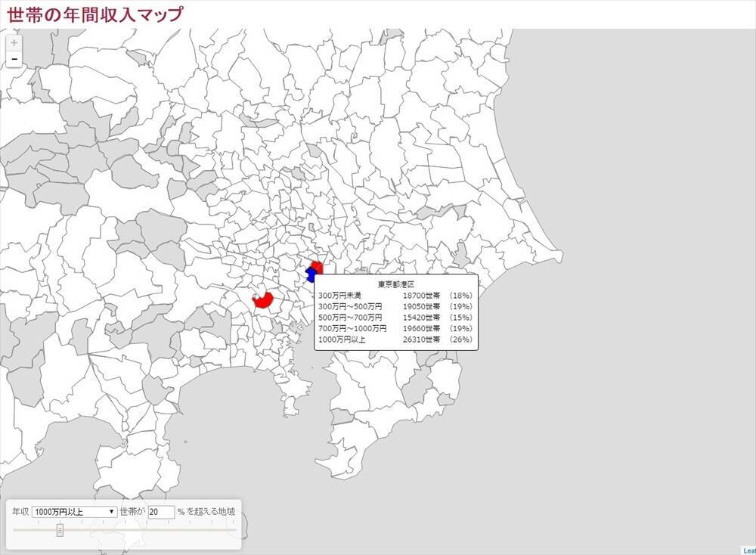Viewport: 756px width, 555px height.
Task: Click the 東京都港区 tooltip title
Action: [396, 284]
